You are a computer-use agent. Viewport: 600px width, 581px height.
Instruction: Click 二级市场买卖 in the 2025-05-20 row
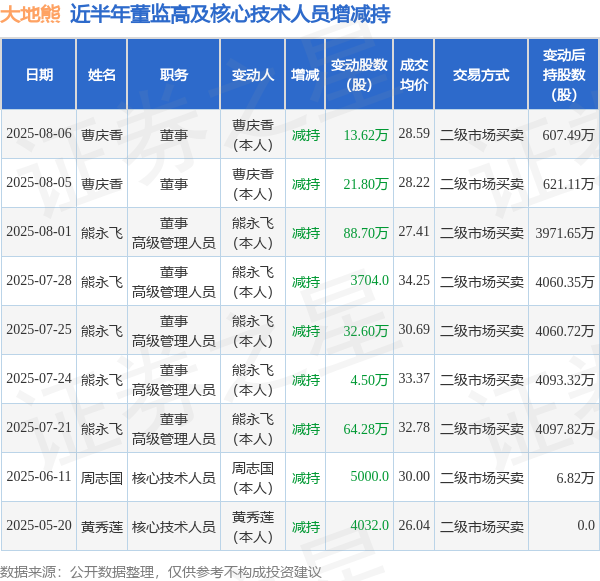(481, 527)
